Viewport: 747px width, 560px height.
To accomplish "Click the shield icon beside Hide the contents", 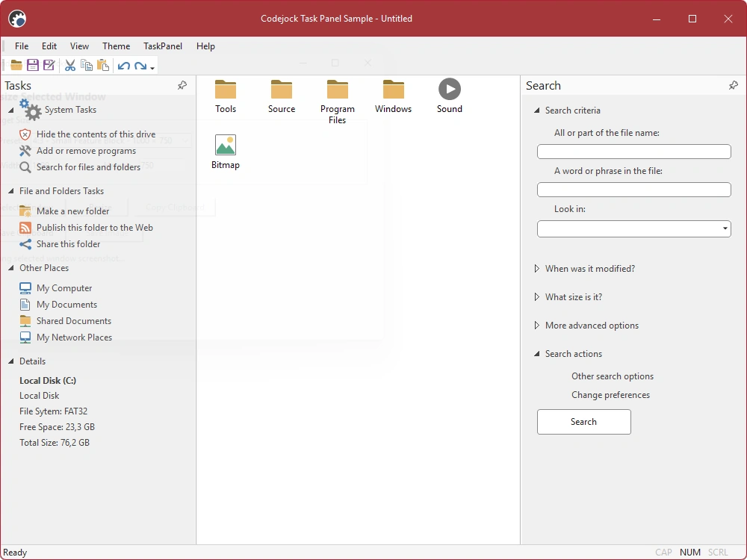I will [x=25, y=134].
